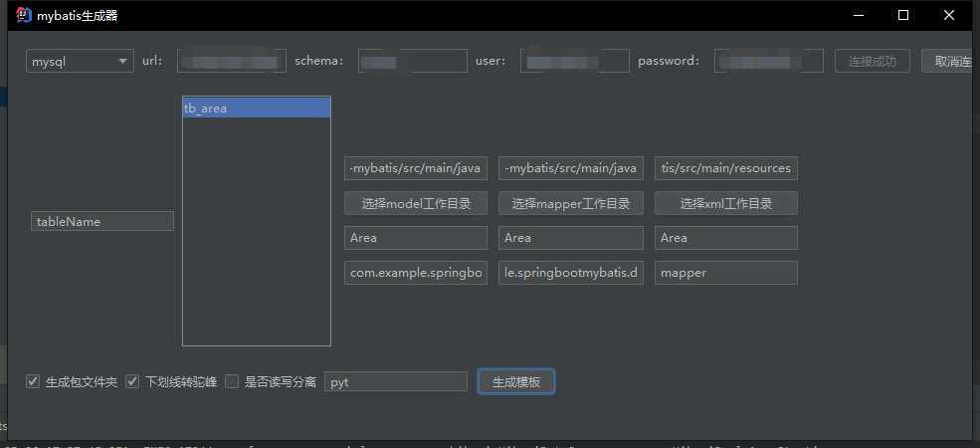Click the xml resources path field
Viewport: 980px width, 448px height.
tap(726, 168)
